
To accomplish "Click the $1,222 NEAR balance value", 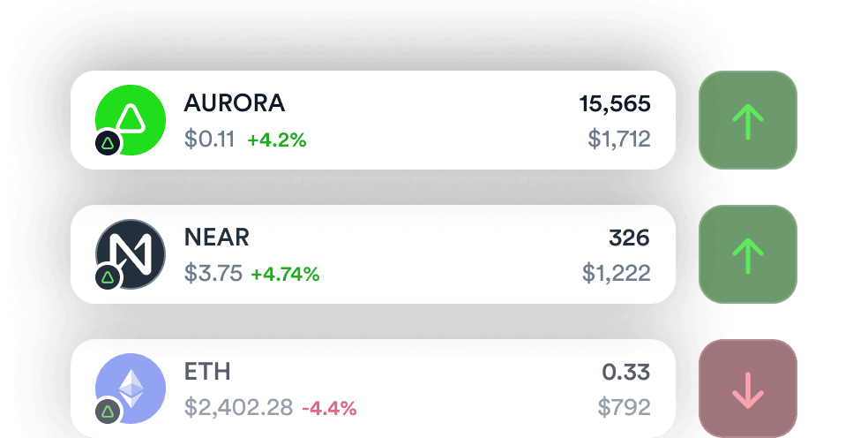I will coord(617,274).
